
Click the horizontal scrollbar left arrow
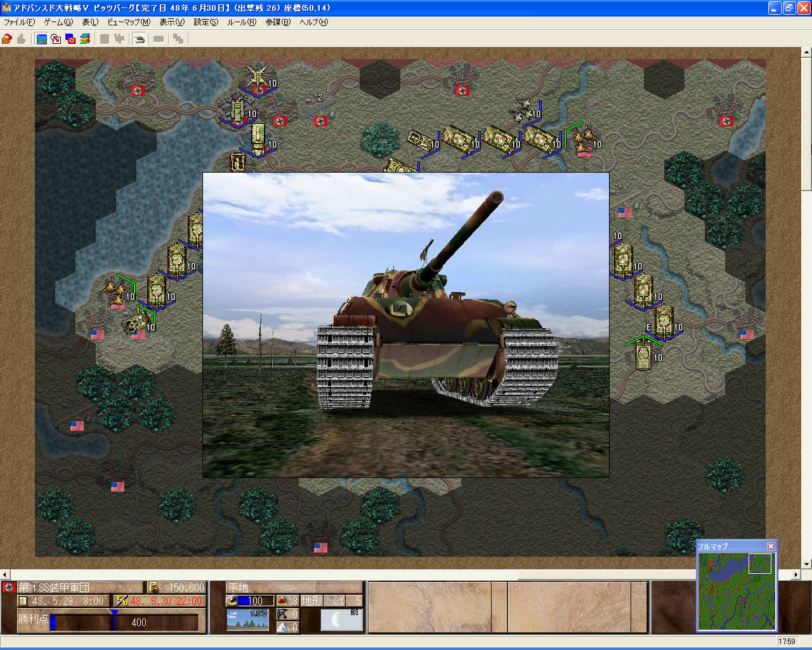point(5,574)
